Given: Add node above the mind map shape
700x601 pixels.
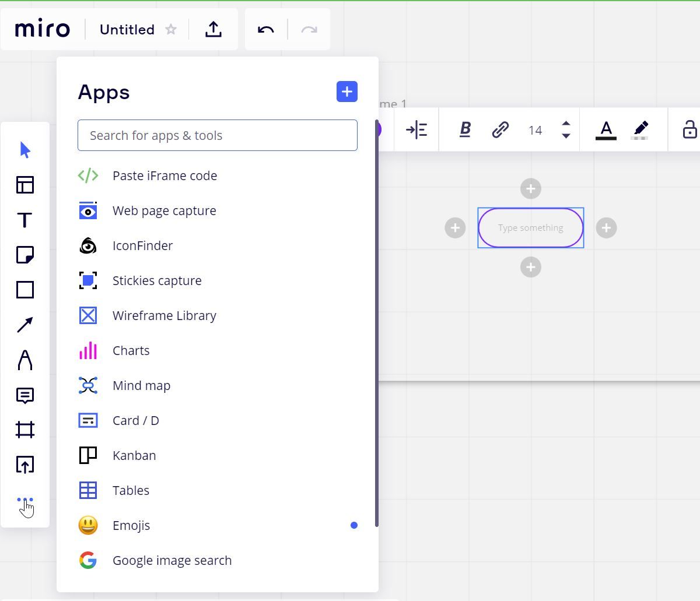Looking at the screenshot, I should (531, 188).
